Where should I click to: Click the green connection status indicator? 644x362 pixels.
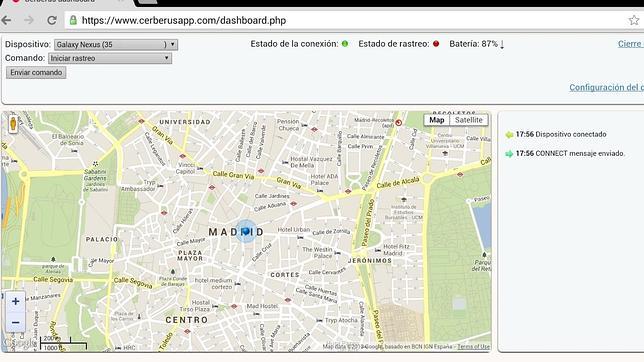tap(345, 44)
